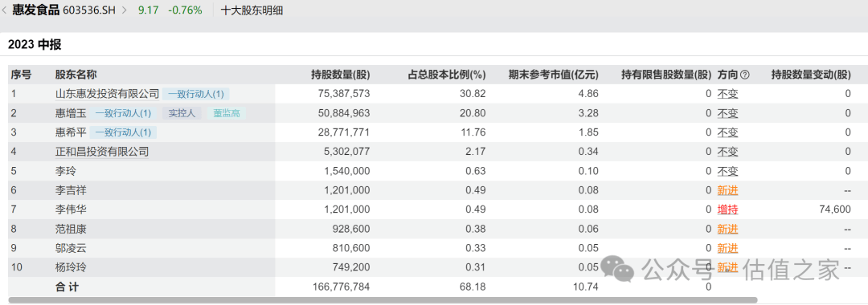Click the 实控人 tag for 惠增玉
868x305 pixels.
click(182, 113)
